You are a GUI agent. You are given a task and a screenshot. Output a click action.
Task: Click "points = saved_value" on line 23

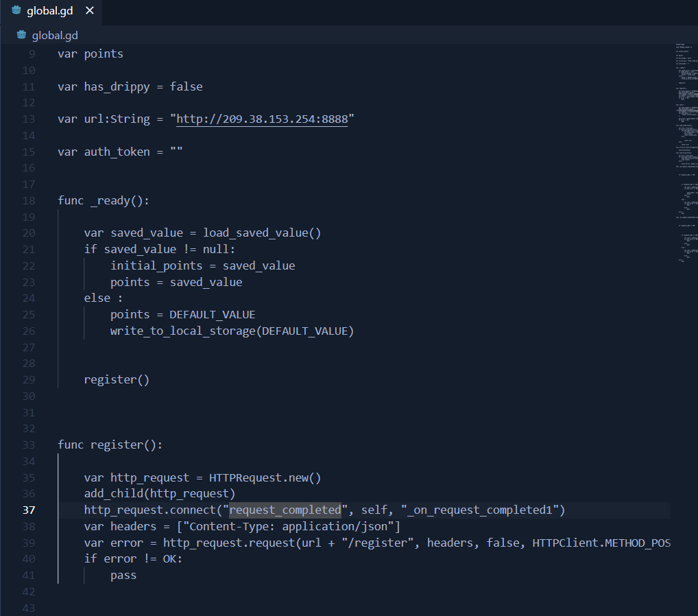176,283
